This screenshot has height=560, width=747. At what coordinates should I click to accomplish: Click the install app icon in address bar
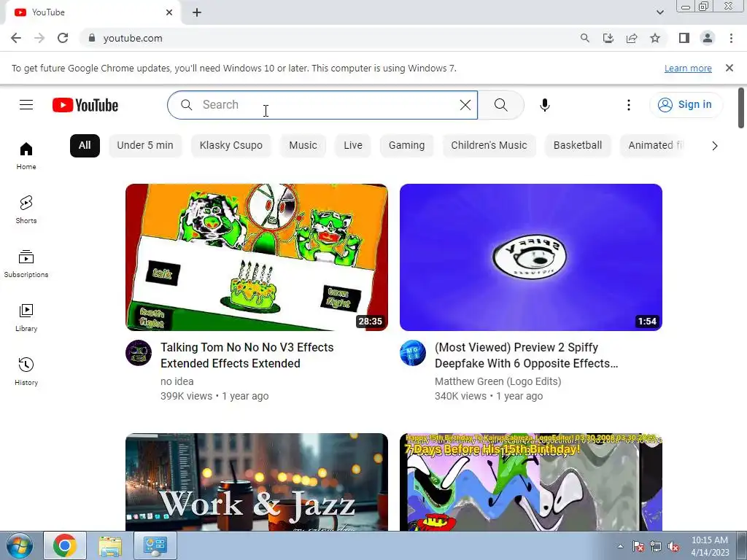tap(608, 38)
